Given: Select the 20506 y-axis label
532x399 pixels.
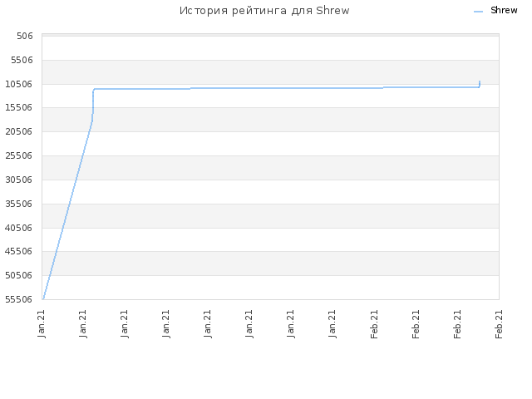Looking at the screenshot, I should tap(19, 131).
